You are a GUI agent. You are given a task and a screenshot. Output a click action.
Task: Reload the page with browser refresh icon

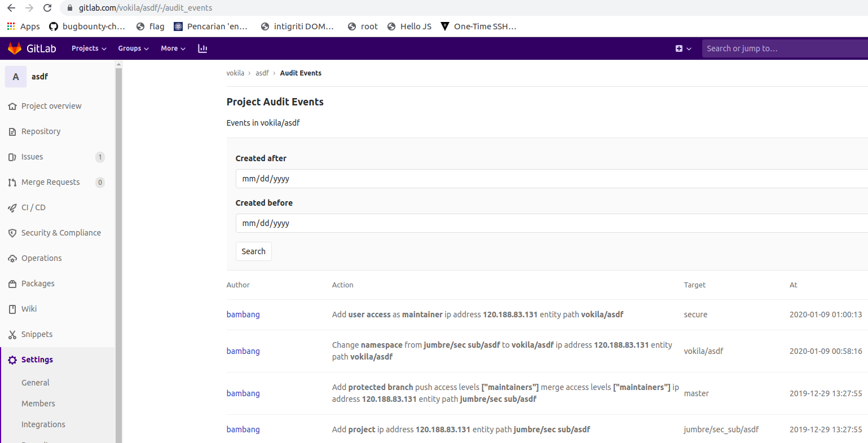(x=47, y=8)
